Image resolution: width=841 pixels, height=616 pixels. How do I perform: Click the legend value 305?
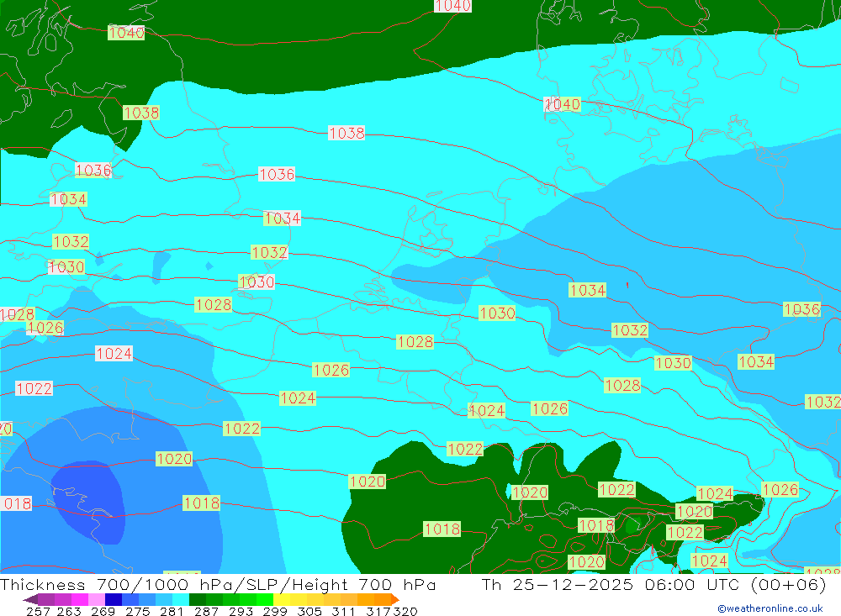point(309,611)
